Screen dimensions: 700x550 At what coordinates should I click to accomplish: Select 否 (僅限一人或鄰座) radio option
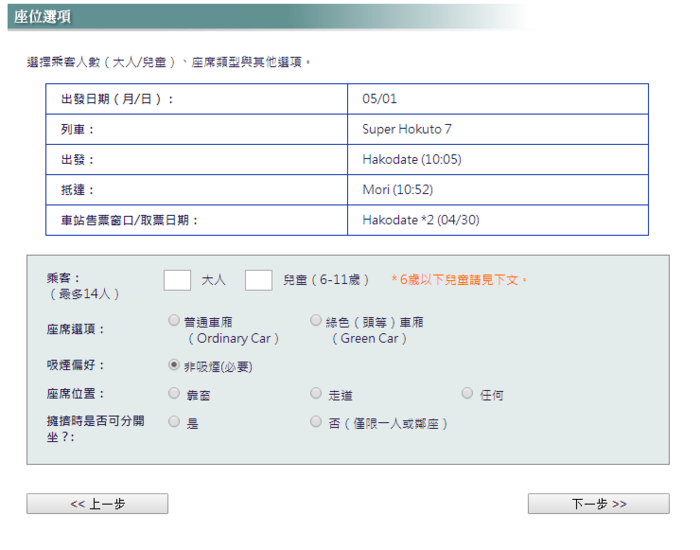316,422
